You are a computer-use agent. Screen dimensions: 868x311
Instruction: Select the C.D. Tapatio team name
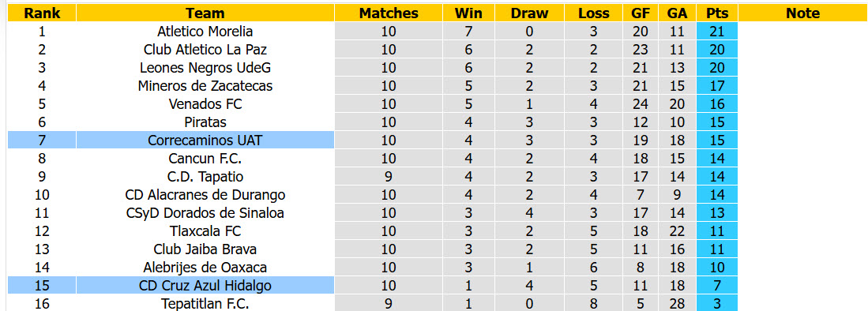click(x=205, y=177)
